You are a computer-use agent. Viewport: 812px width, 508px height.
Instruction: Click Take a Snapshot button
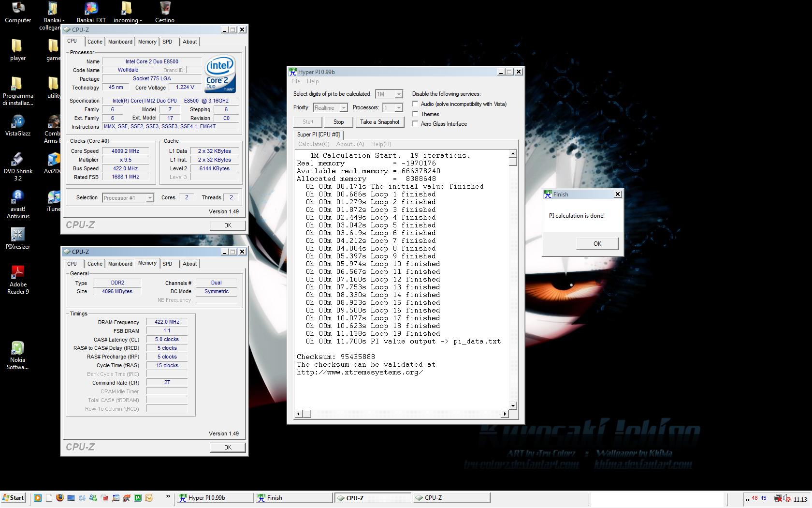[x=379, y=122]
